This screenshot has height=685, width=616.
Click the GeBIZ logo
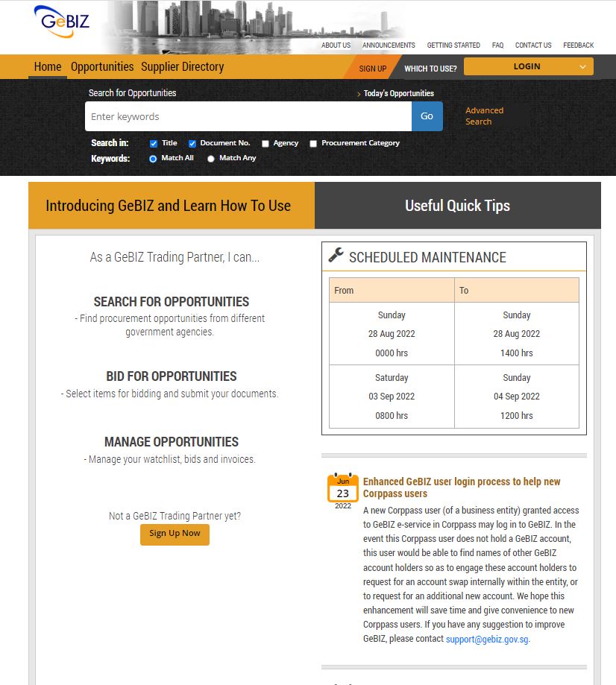point(62,21)
